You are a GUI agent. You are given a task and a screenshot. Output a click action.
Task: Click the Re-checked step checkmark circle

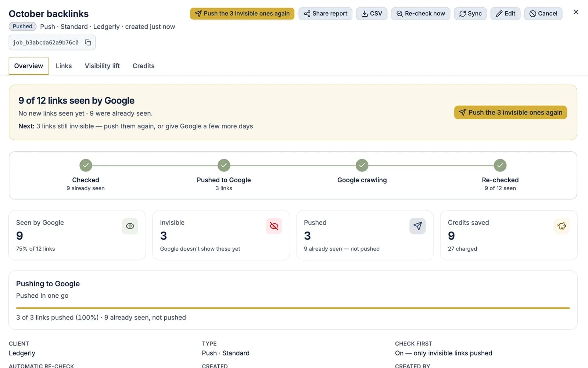click(500, 165)
